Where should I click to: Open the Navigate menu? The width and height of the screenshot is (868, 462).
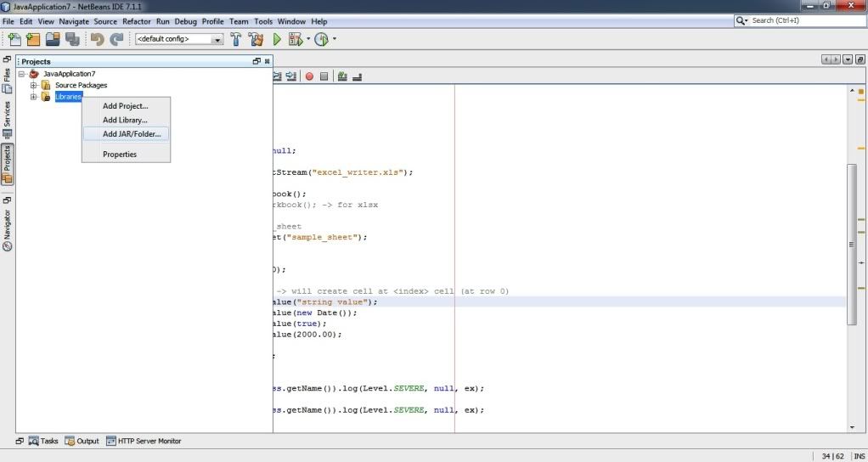pyautogui.click(x=74, y=21)
